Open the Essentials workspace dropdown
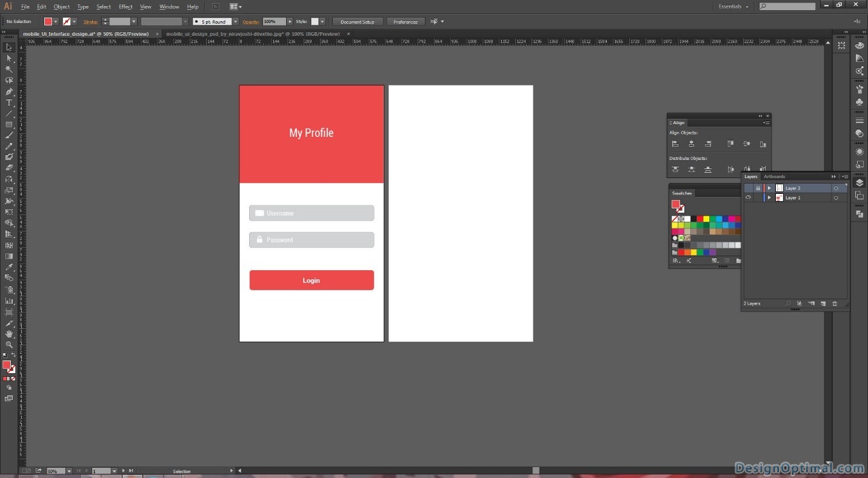This screenshot has height=478, width=868. click(733, 7)
